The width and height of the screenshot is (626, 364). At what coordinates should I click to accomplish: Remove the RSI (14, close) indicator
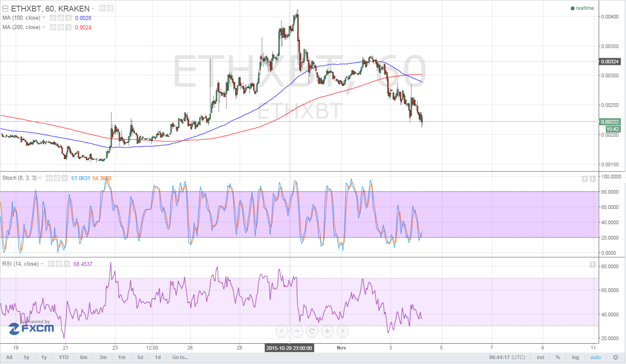[x=67, y=264]
